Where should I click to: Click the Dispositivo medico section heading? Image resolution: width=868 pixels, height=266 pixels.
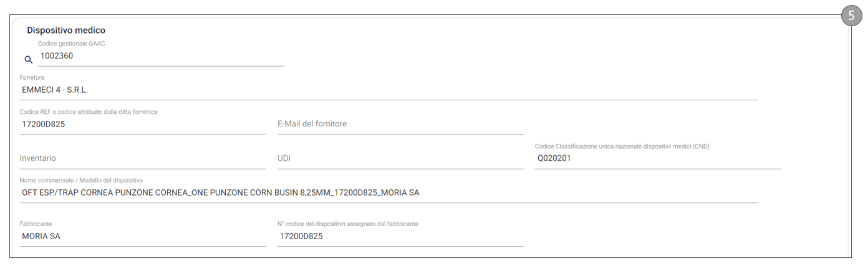[66, 30]
